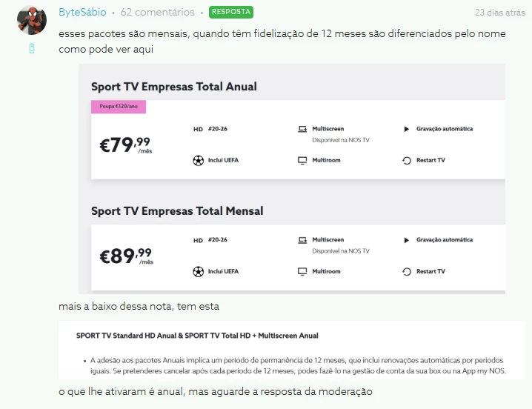Click the Gravação automática icon in Mensal package
The image size is (532, 409).
(406, 240)
